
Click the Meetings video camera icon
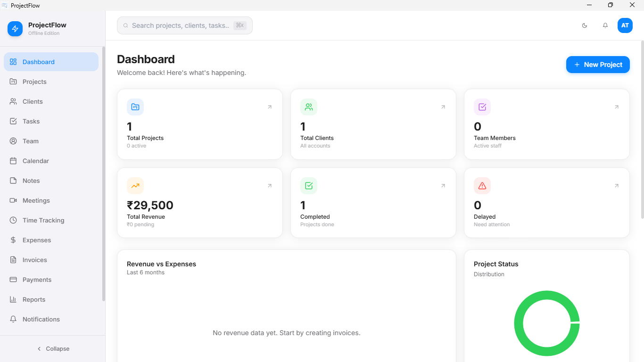(13, 200)
